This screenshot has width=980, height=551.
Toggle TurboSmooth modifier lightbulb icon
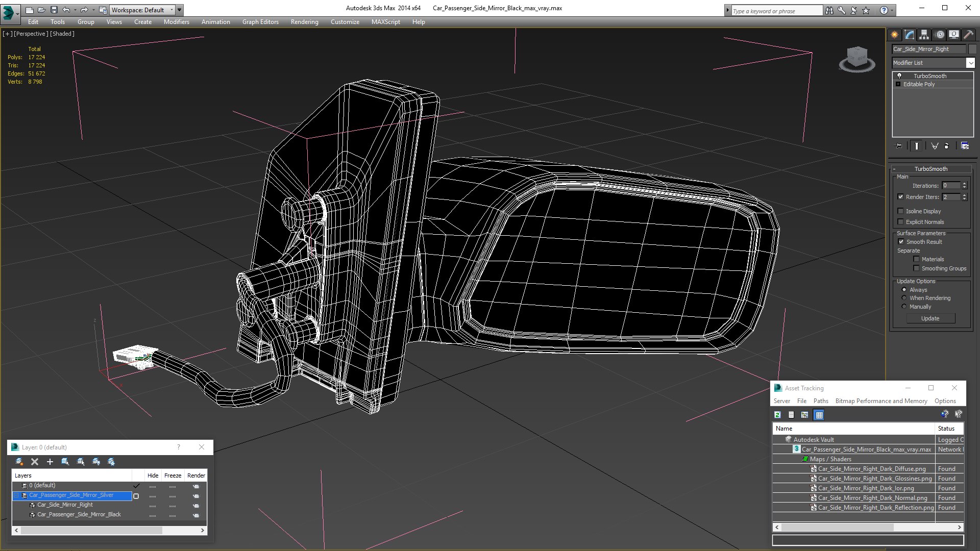click(899, 76)
